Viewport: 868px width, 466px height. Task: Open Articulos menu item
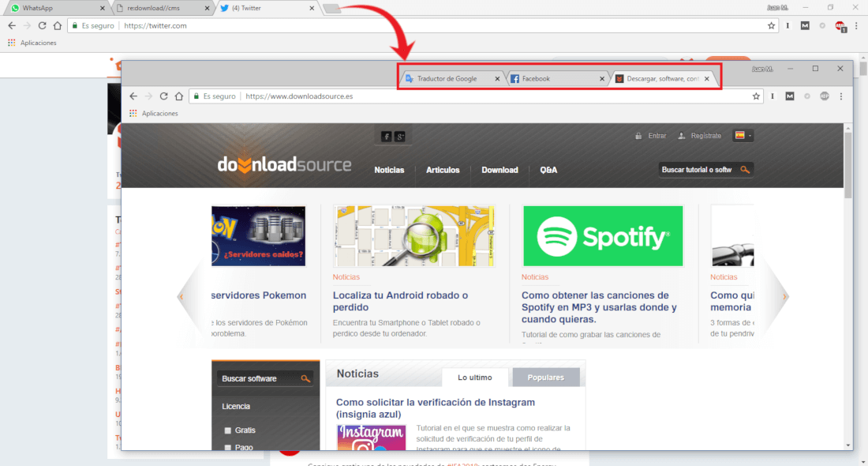pyautogui.click(x=443, y=170)
